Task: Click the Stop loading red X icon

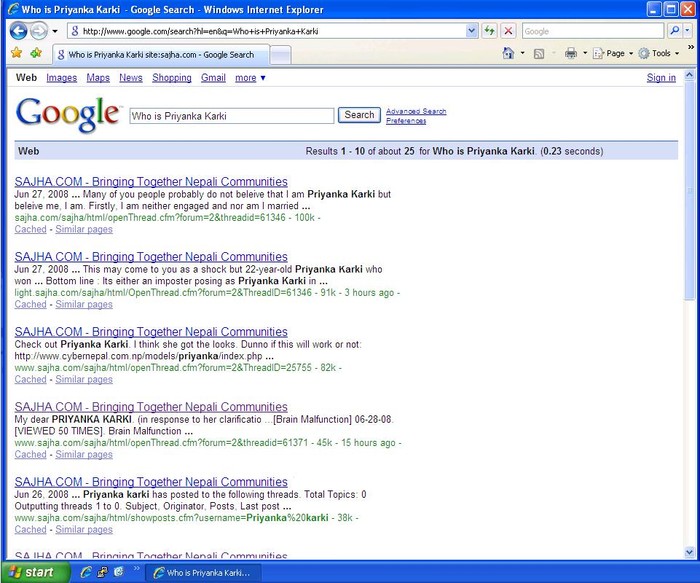Action: pos(508,31)
